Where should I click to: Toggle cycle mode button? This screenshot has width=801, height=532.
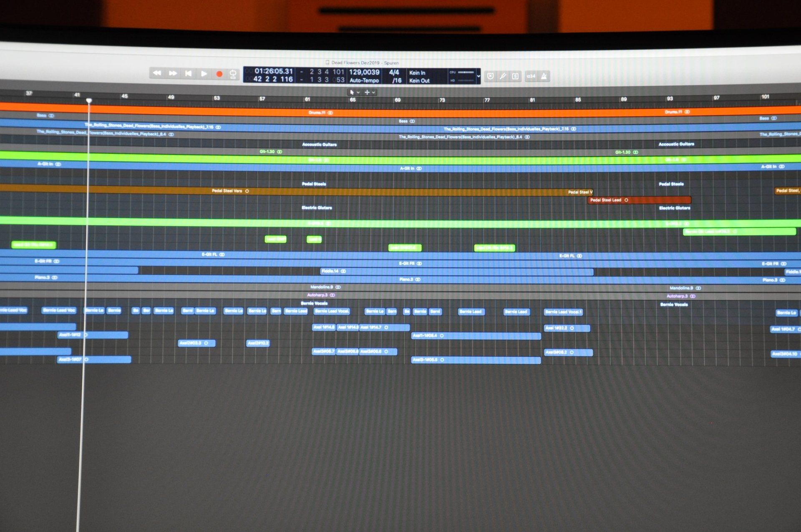pyautogui.click(x=233, y=74)
